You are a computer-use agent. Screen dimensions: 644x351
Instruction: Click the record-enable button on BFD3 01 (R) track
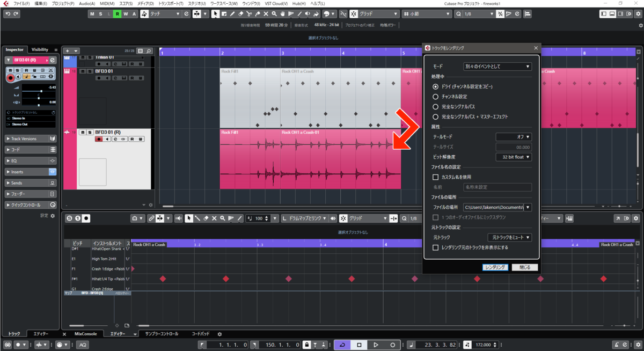(x=99, y=139)
